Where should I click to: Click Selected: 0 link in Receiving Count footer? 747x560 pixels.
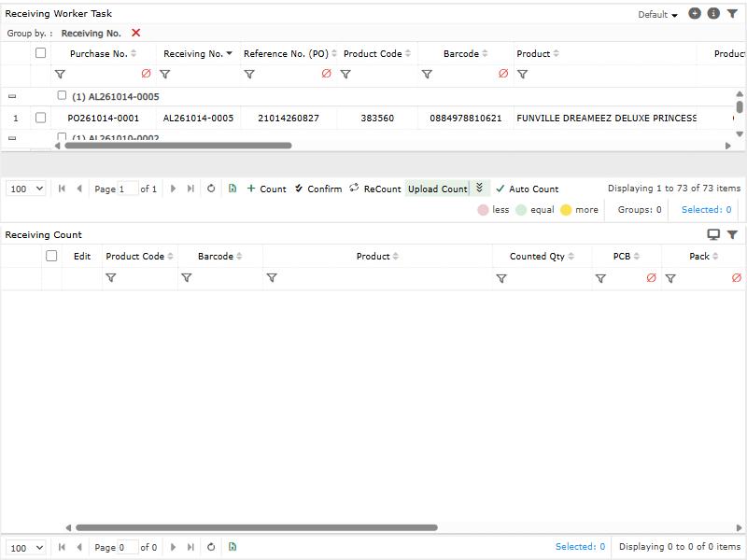(580, 547)
